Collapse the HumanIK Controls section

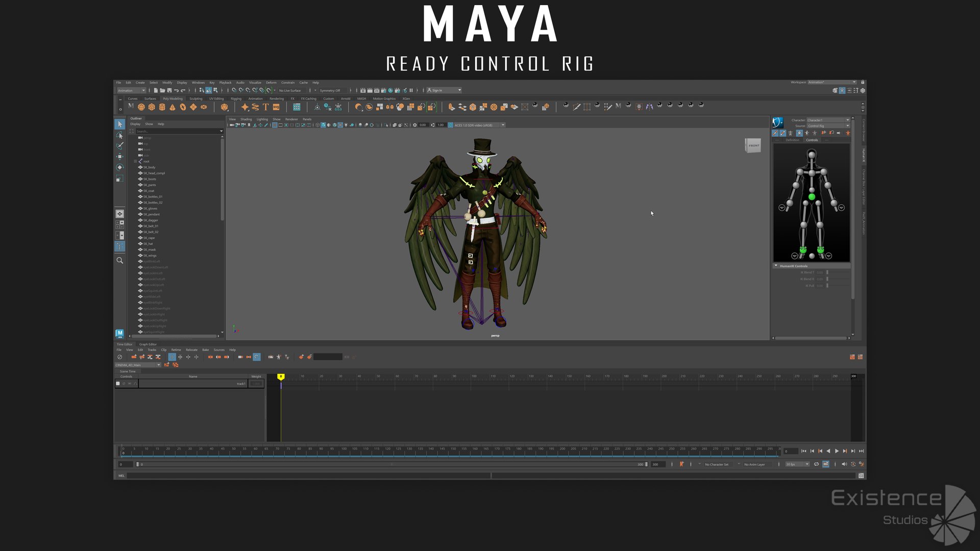click(776, 266)
